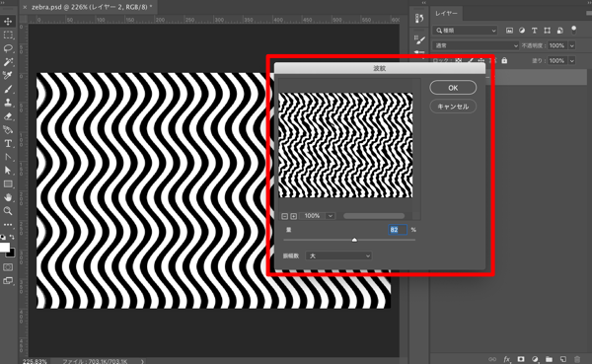Click the amount (量) value field

click(398, 230)
